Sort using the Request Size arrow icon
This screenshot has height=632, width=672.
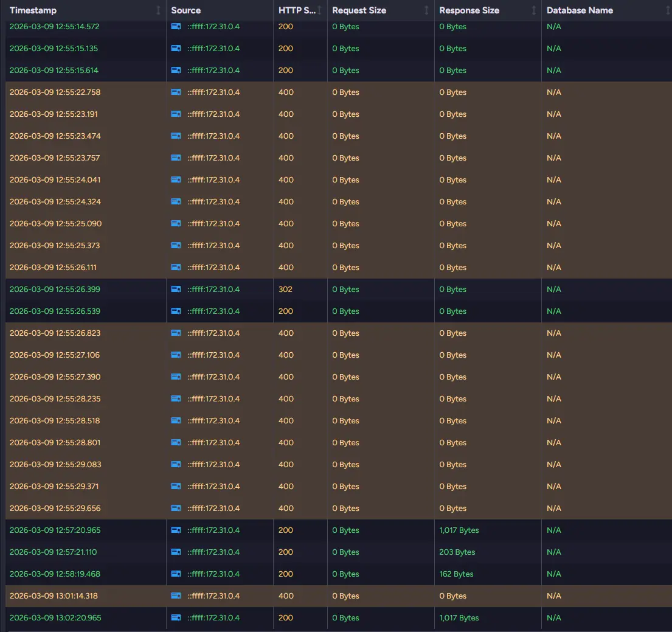pos(427,10)
